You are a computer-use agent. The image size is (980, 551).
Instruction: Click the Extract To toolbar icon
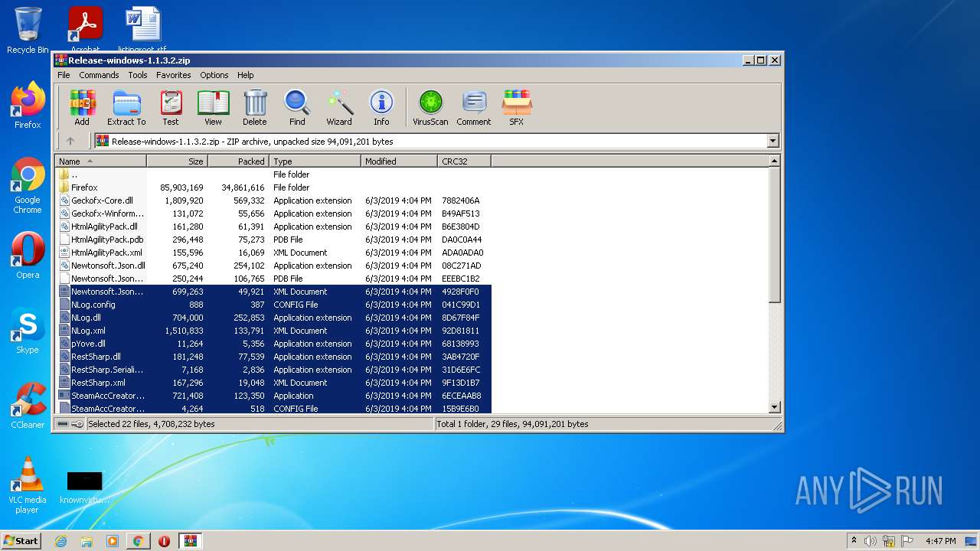[x=126, y=107]
